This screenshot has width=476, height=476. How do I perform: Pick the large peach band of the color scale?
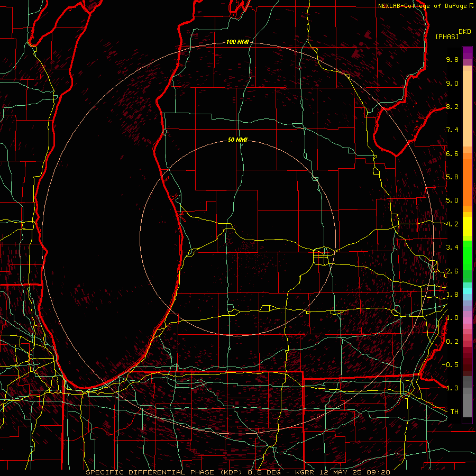(467, 108)
